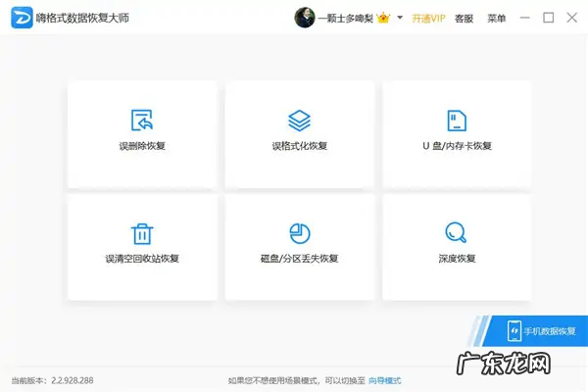Switch to 向导模式 via the link
Viewport: 588px width, 392px height.
click(383, 380)
